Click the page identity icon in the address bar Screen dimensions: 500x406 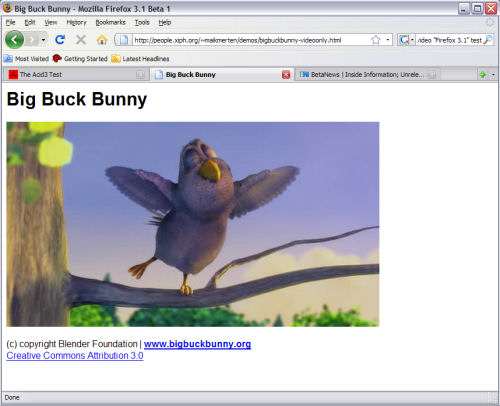pos(123,40)
